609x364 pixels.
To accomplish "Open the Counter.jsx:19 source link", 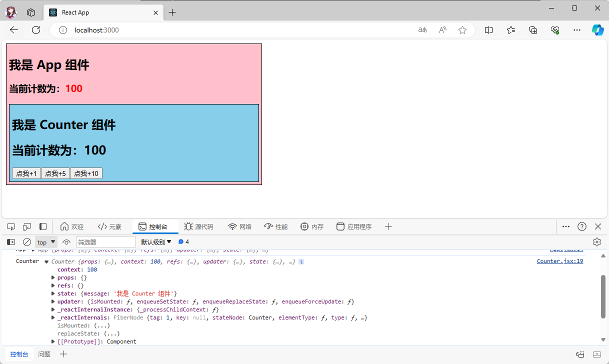I will point(559,261).
